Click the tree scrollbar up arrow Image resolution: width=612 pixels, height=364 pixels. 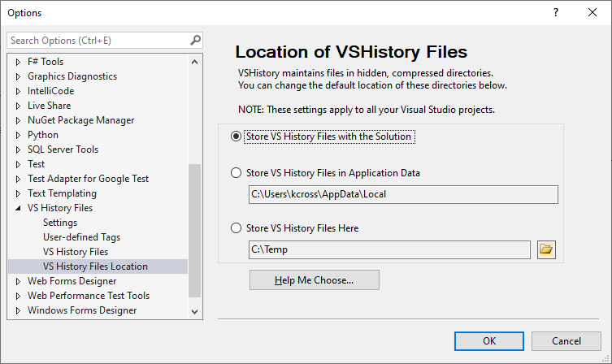pyautogui.click(x=194, y=62)
